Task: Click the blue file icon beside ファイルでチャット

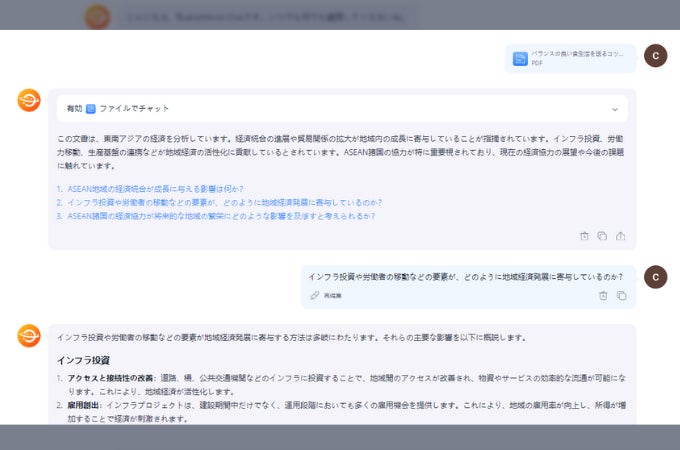Action: click(91, 108)
